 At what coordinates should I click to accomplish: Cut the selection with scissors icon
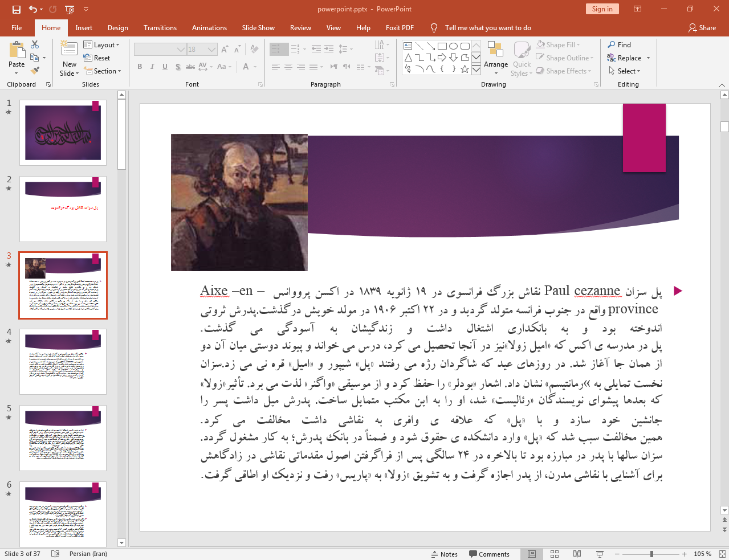[x=35, y=44]
